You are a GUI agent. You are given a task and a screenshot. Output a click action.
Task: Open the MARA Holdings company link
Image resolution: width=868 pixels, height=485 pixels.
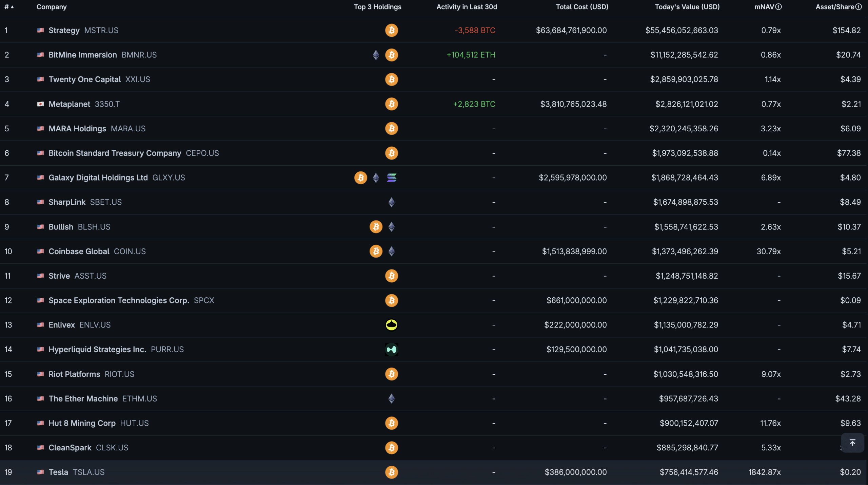(97, 129)
